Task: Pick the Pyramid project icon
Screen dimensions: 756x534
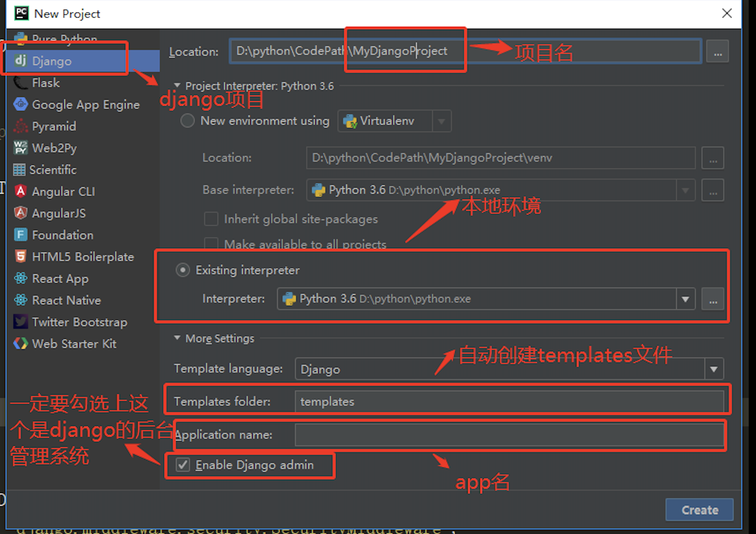Action: [x=20, y=126]
